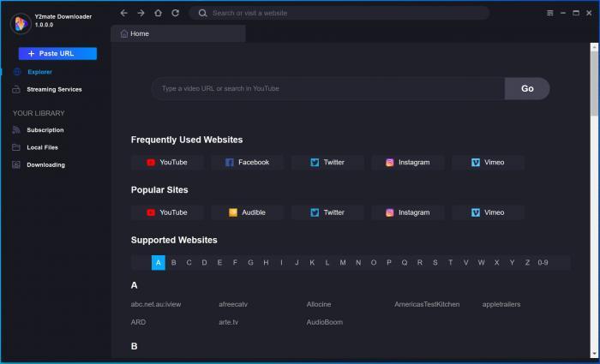Screen dimensions: 600x364
Task: Open Instagram under Frequently Used Websites
Action: (x=407, y=162)
